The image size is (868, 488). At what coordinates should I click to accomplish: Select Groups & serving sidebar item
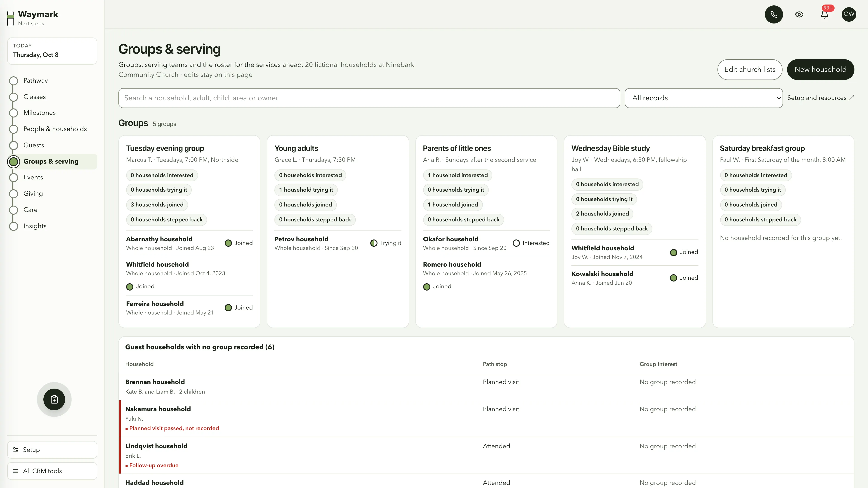[52, 161]
